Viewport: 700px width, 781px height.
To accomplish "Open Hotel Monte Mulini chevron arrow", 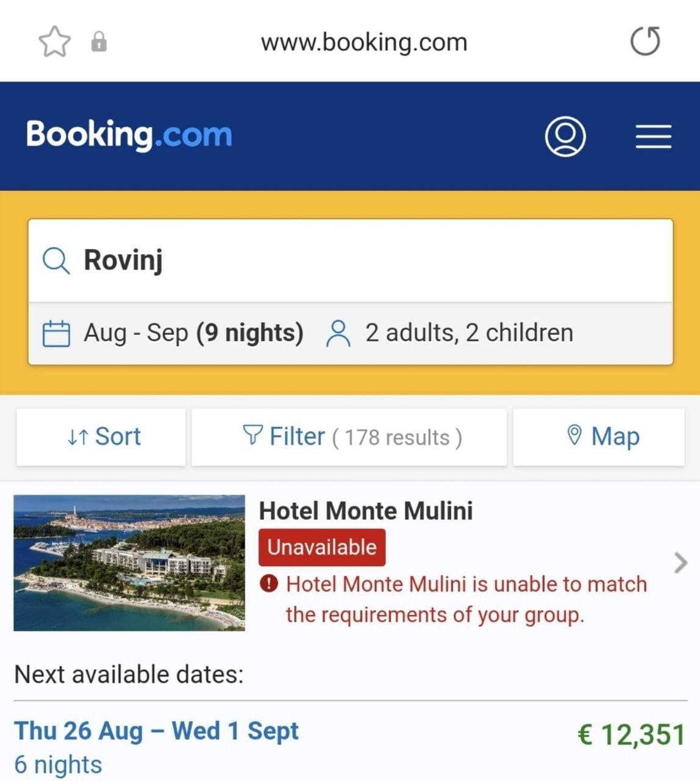I will [680, 563].
